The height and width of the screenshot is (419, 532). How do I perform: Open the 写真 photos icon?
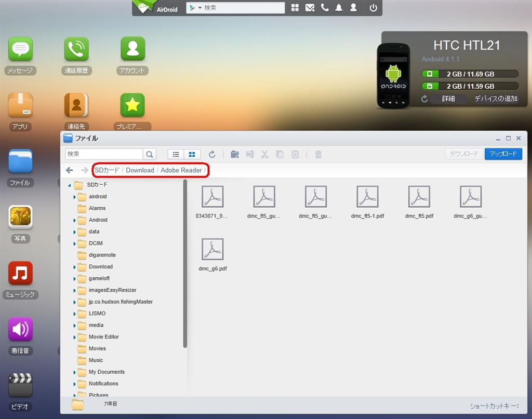coord(20,217)
